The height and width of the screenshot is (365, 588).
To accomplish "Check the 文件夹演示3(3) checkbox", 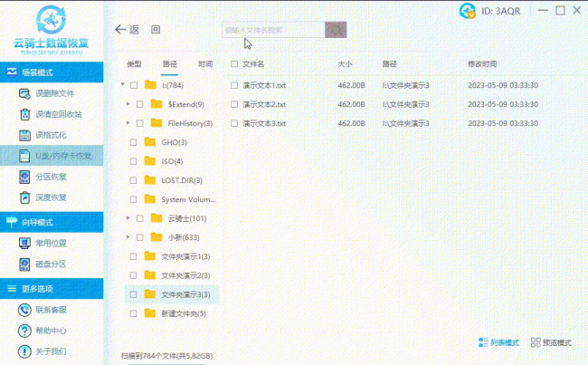I will click(133, 294).
